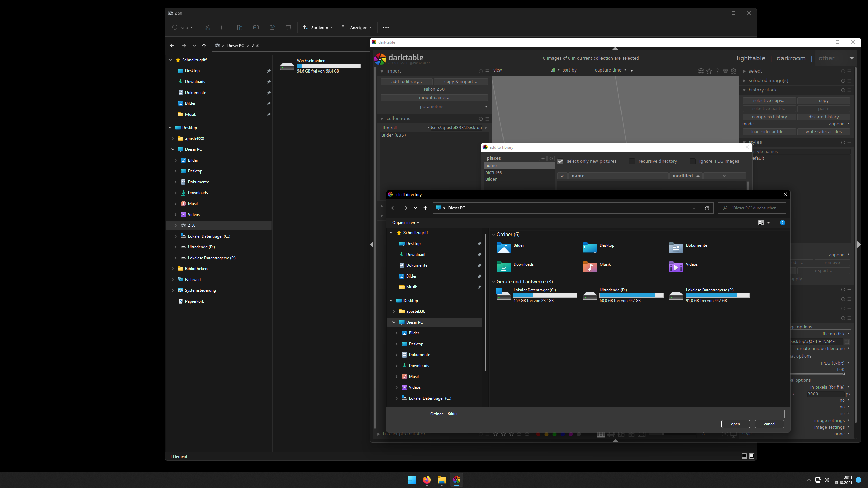The height and width of the screenshot is (488, 868).
Task: Select pictures in places list
Action: pyautogui.click(x=493, y=172)
